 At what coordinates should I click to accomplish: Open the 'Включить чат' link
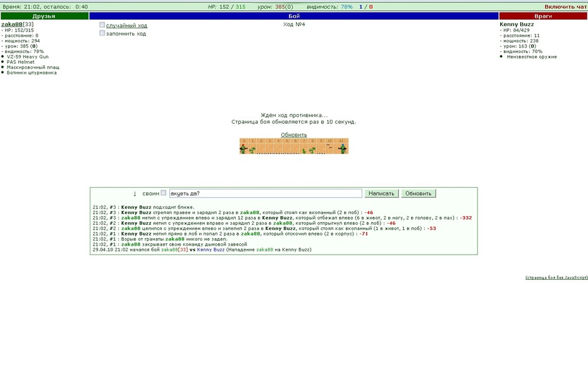(565, 7)
